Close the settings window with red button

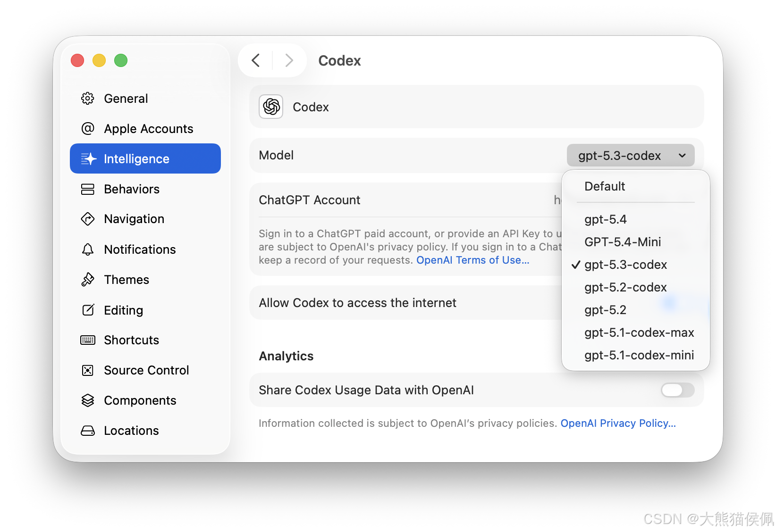[x=77, y=60]
